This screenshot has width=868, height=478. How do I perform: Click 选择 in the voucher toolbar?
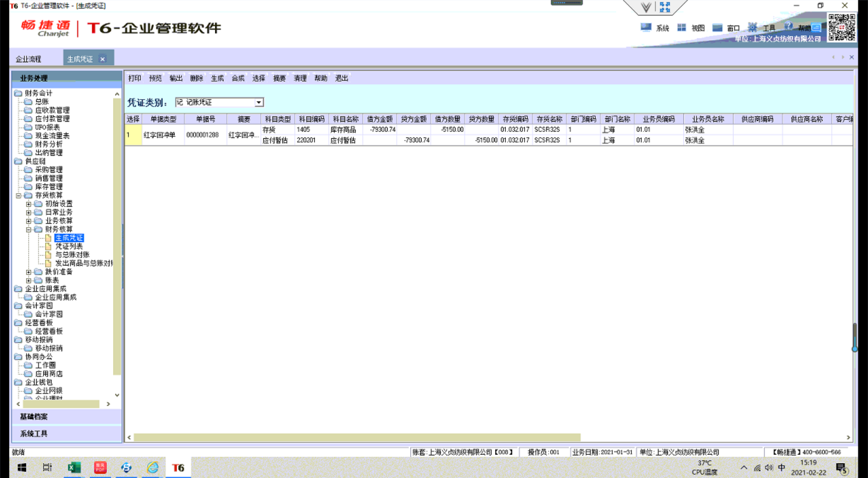259,78
